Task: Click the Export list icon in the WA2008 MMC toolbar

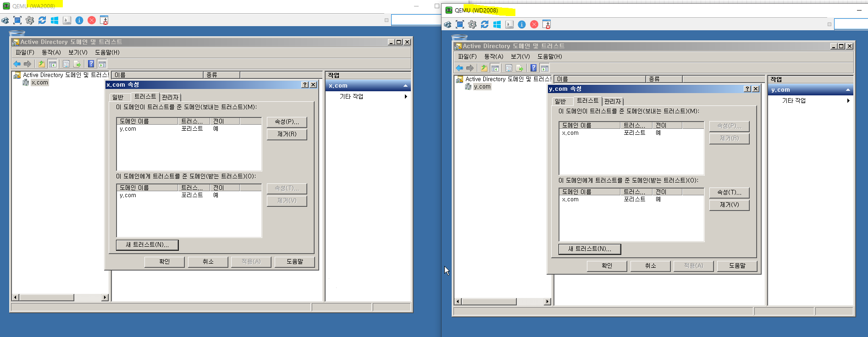Action: pos(77,64)
